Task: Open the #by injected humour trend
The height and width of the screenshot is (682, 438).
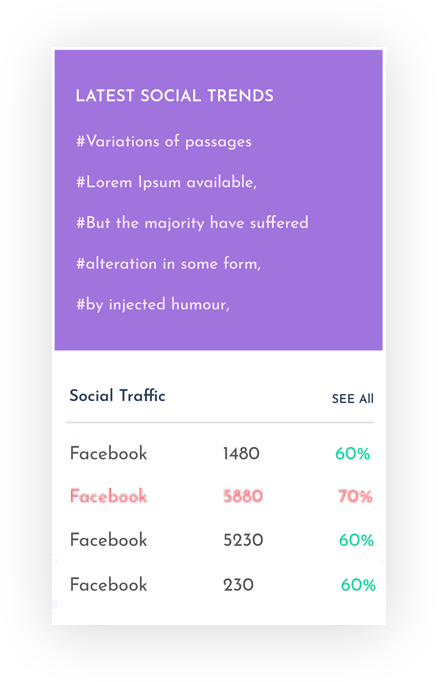Action: click(x=153, y=304)
